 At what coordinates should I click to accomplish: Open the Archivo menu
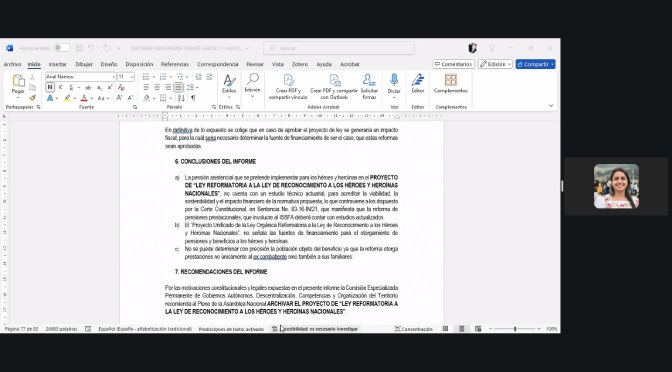pyautogui.click(x=12, y=64)
